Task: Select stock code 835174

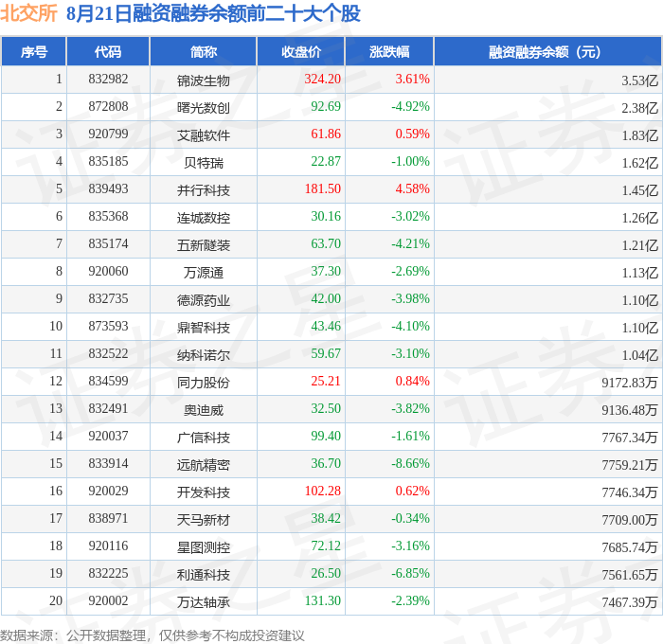Action: coord(108,244)
